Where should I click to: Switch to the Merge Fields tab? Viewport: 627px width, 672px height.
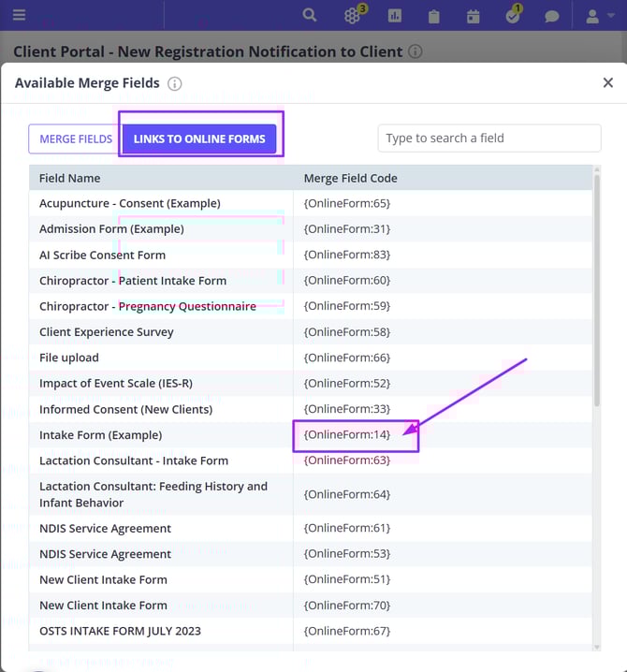coord(75,139)
